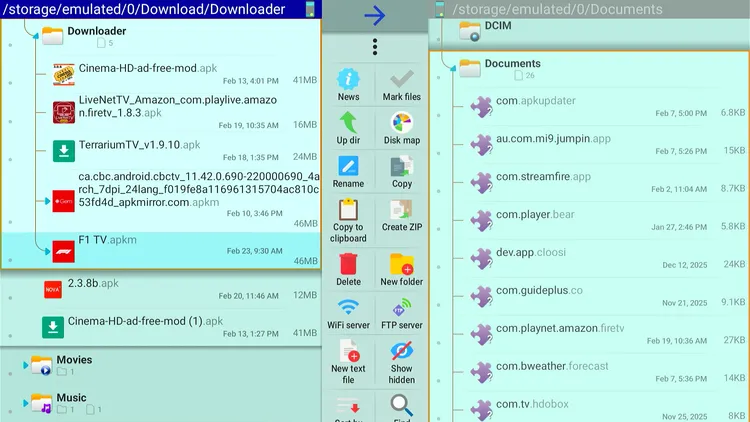Open the three-dot overflow menu

375,47
